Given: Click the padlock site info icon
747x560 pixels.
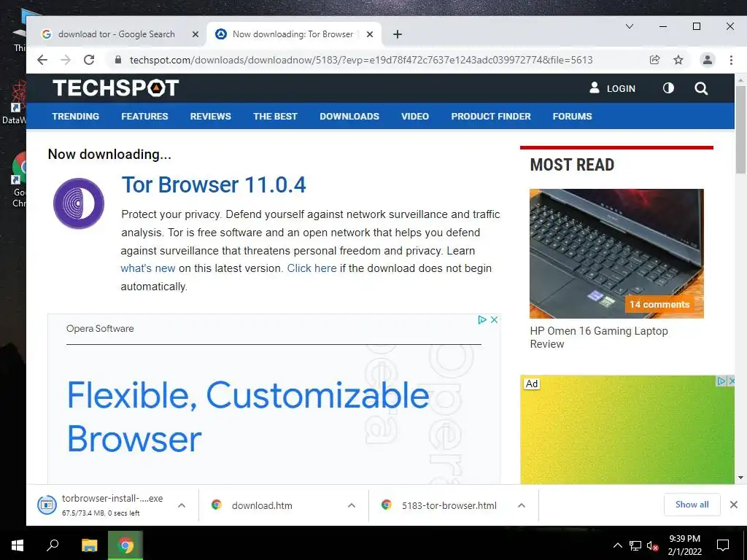Looking at the screenshot, I should pyautogui.click(x=118, y=60).
